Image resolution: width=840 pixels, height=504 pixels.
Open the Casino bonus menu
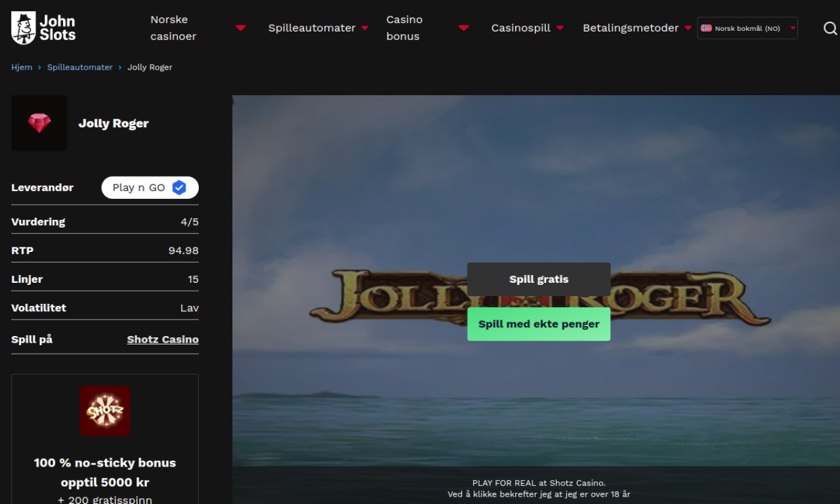tap(404, 28)
